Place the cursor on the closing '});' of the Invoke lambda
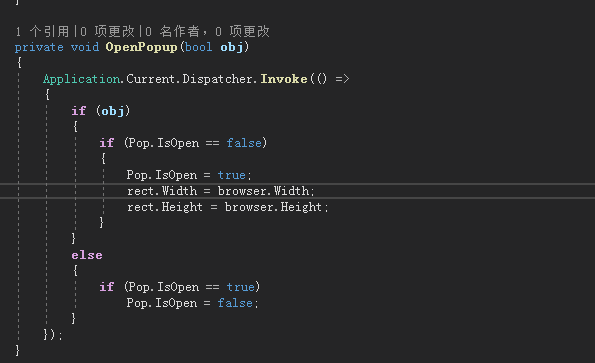The image size is (595, 363). (x=53, y=335)
